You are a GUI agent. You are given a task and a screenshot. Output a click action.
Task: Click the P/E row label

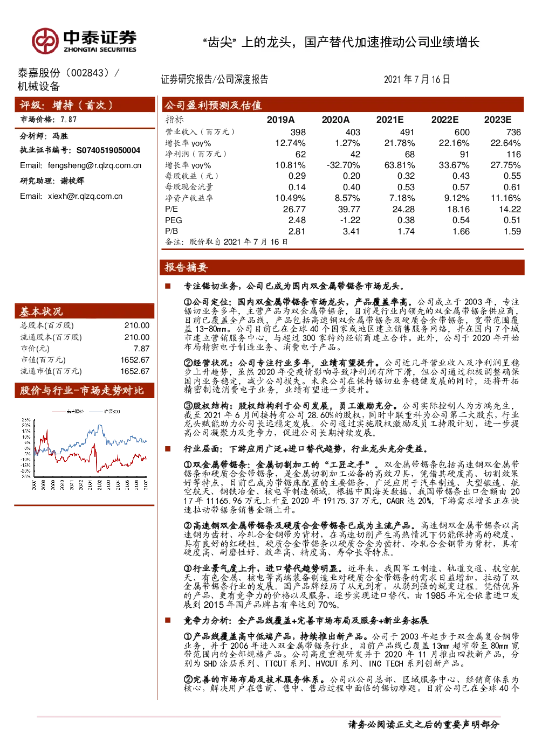[x=172, y=209]
